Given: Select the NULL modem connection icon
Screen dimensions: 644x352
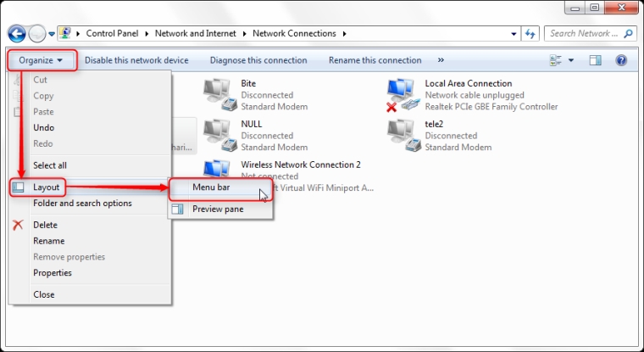Looking at the screenshot, I should (x=220, y=135).
